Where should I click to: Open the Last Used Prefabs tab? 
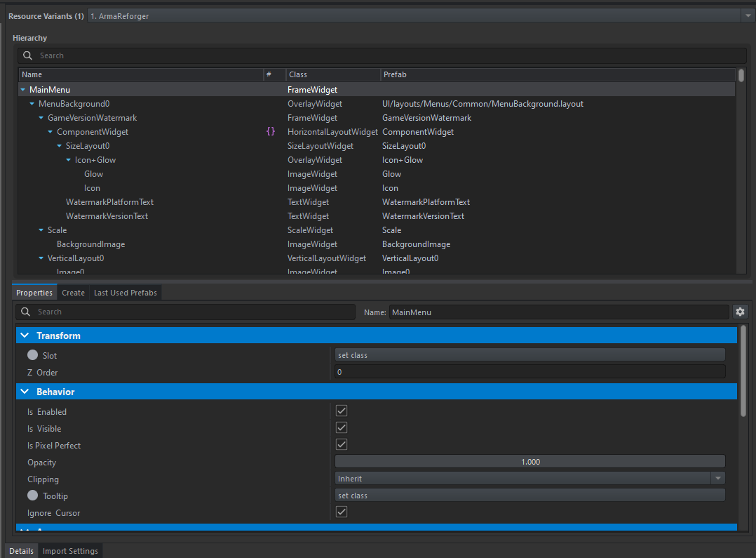[x=126, y=293]
